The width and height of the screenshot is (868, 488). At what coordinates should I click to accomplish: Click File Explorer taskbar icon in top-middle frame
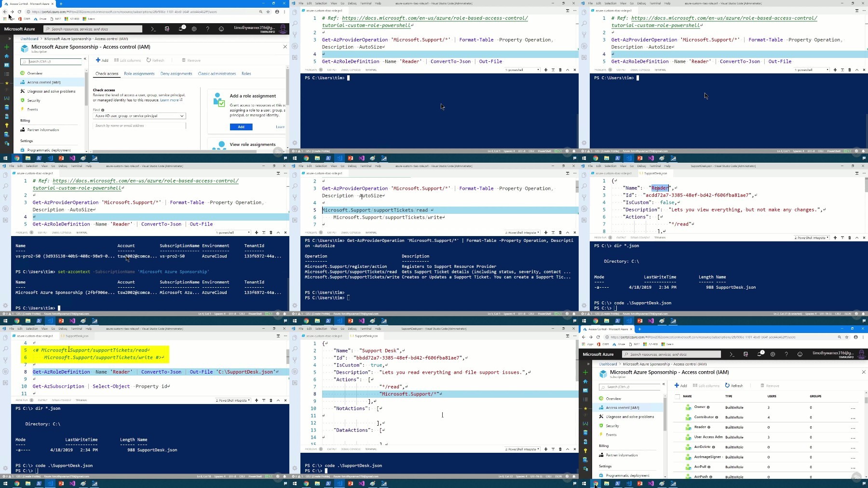[x=317, y=158]
